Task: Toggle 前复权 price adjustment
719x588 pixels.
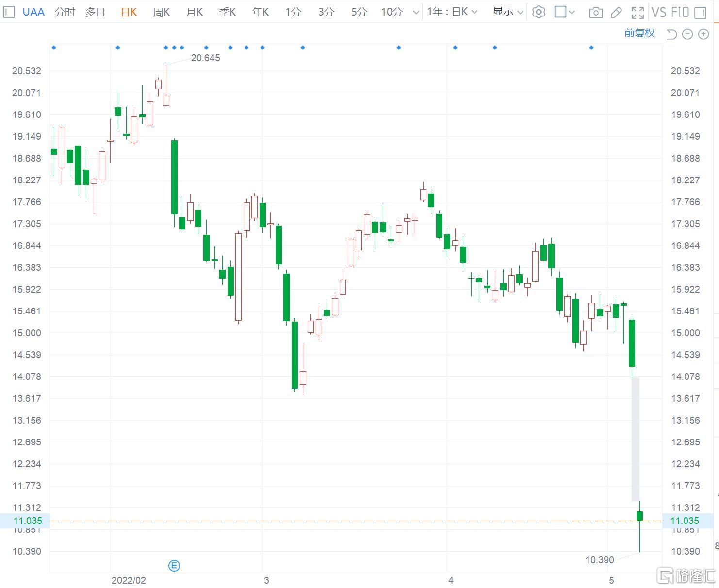Action: (639, 33)
